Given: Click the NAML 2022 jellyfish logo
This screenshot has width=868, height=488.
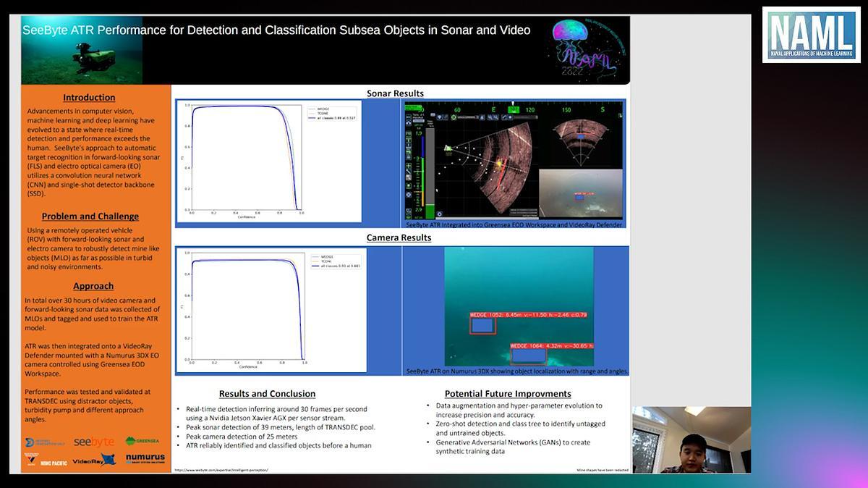Looking at the screenshot, I should point(584,49).
